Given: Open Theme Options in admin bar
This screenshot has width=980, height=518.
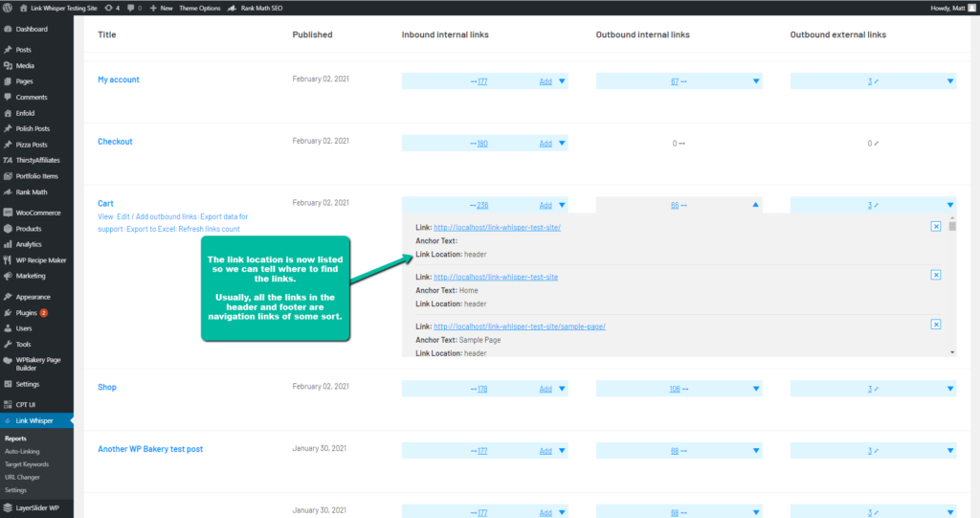Looking at the screenshot, I should click(x=199, y=8).
